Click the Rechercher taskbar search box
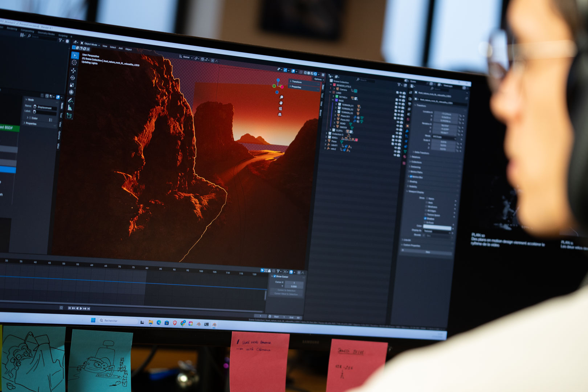Screen dimensions: 588x392 [x=118, y=320]
